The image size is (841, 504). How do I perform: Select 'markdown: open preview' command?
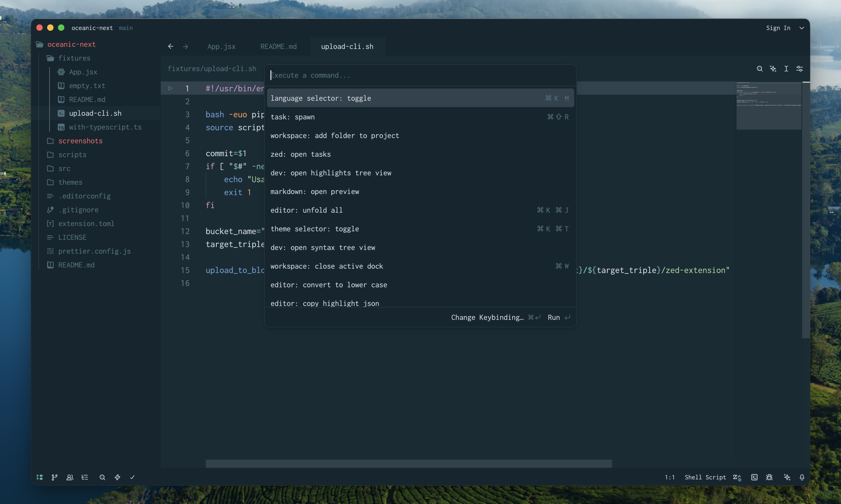420,191
